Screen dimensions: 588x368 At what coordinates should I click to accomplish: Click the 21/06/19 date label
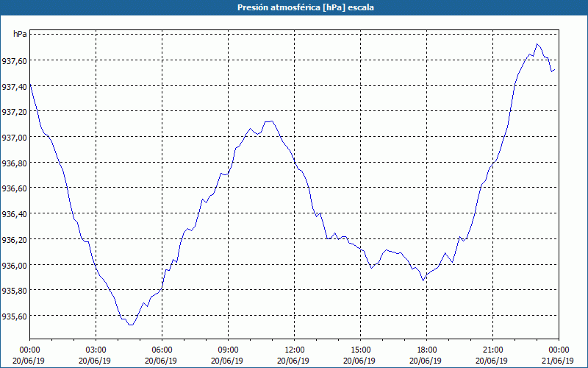tap(558, 361)
